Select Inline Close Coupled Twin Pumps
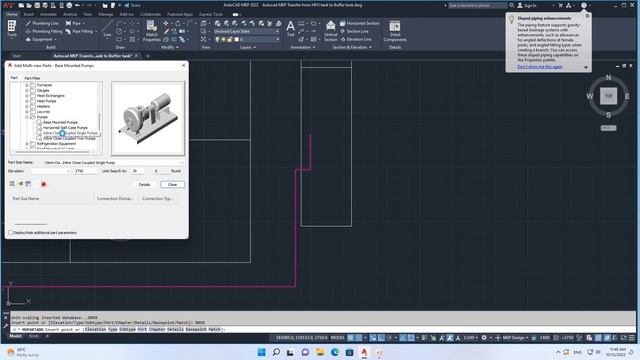 pos(69,138)
